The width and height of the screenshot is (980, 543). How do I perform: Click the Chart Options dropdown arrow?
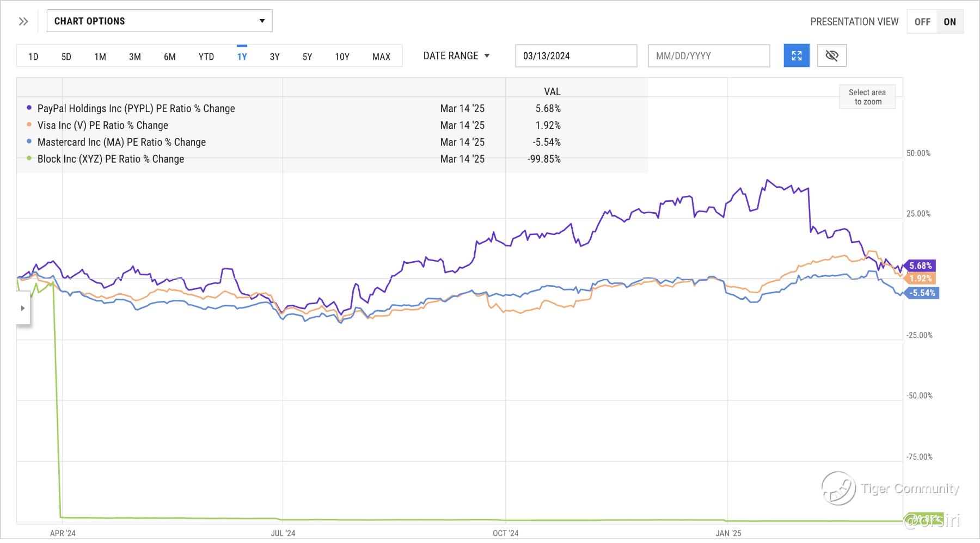(262, 21)
